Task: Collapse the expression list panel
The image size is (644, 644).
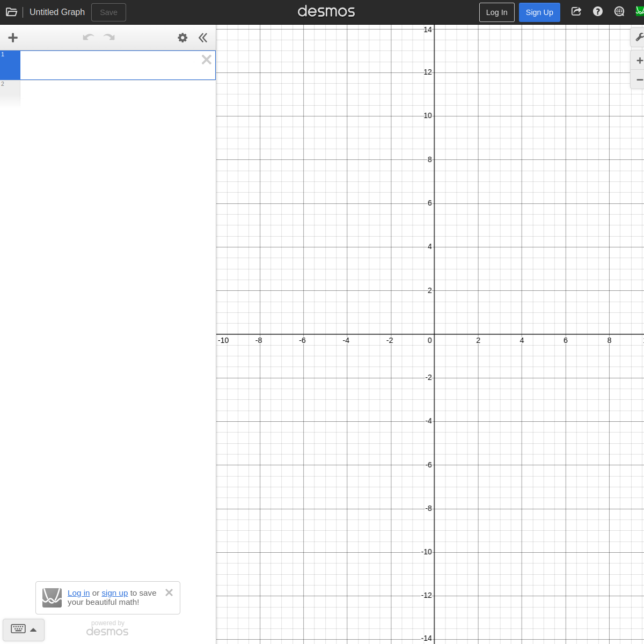Action: (203, 38)
